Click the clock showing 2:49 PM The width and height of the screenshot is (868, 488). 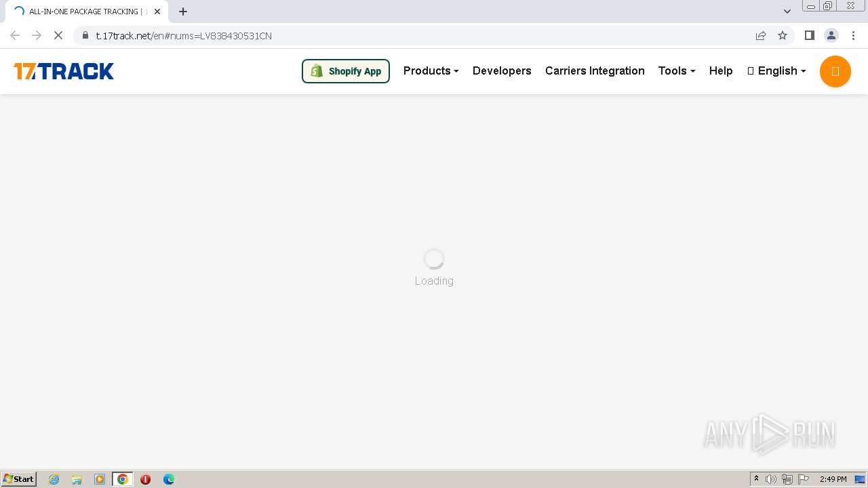(x=833, y=479)
